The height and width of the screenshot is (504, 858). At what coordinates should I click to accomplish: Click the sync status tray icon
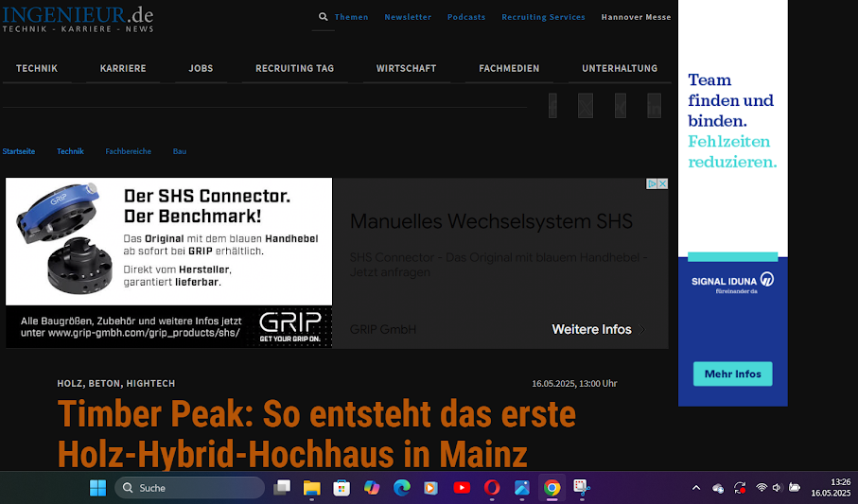click(x=740, y=488)
